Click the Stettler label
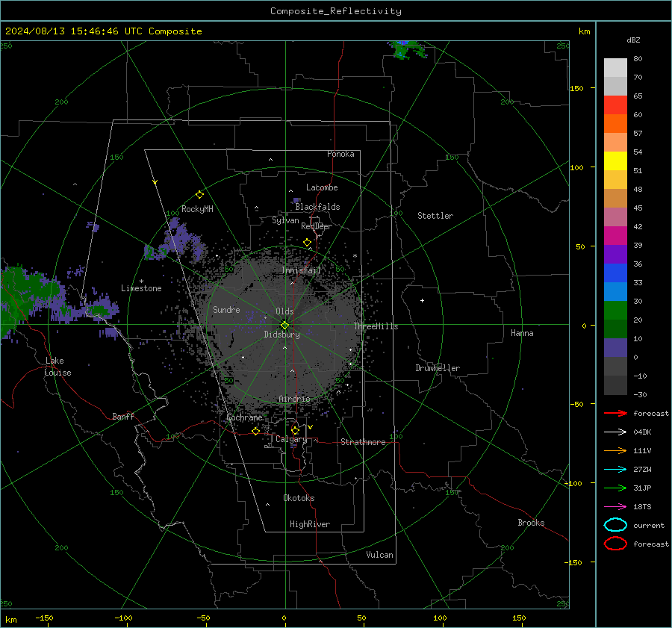 (x=435, y=216)
